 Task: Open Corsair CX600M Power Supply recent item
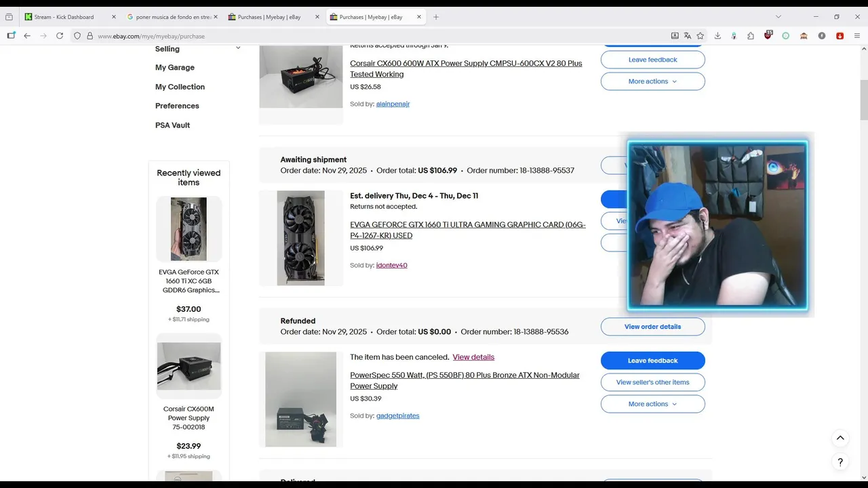tap(189, 418)
